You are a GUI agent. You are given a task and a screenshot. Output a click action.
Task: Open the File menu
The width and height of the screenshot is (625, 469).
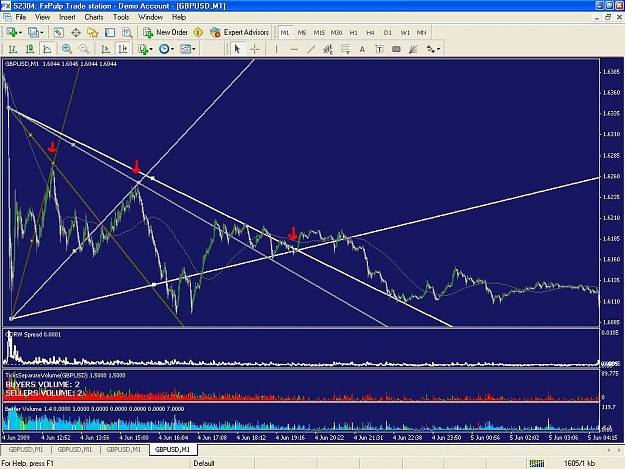coord(21,17)
